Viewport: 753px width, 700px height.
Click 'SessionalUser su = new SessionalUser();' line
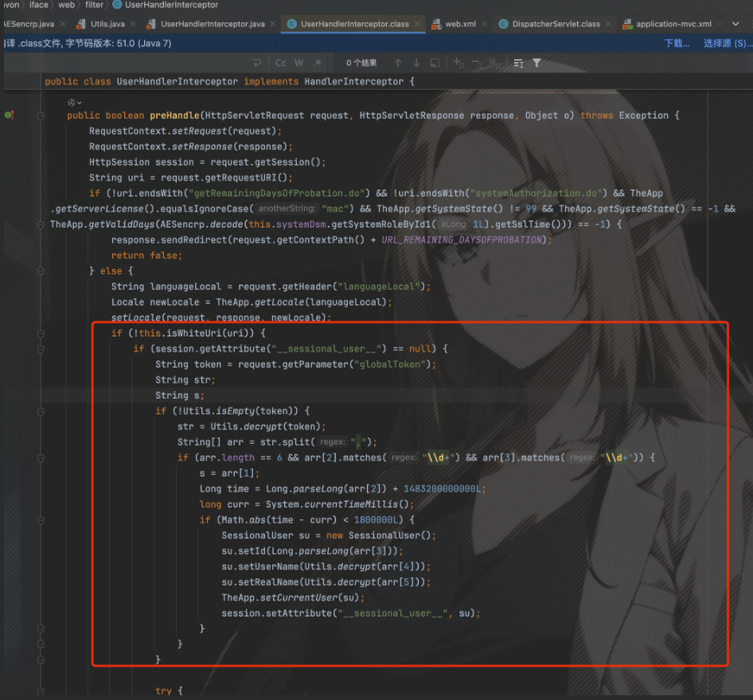[x=329, y=535]
